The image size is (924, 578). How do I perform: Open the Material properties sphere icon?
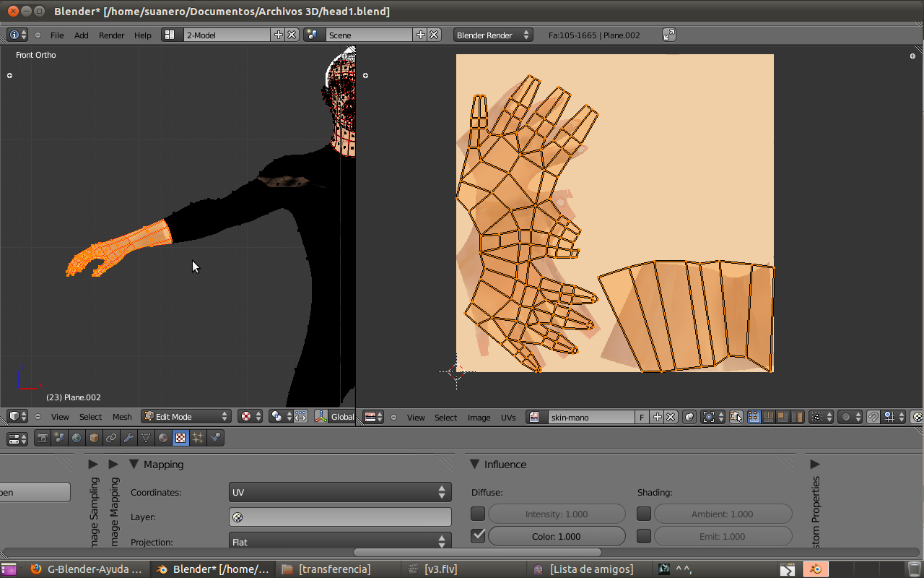pos(163,438)
